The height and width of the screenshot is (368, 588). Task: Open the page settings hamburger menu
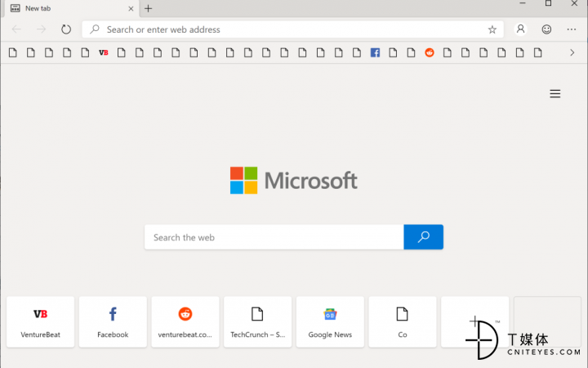coord(555,93)
